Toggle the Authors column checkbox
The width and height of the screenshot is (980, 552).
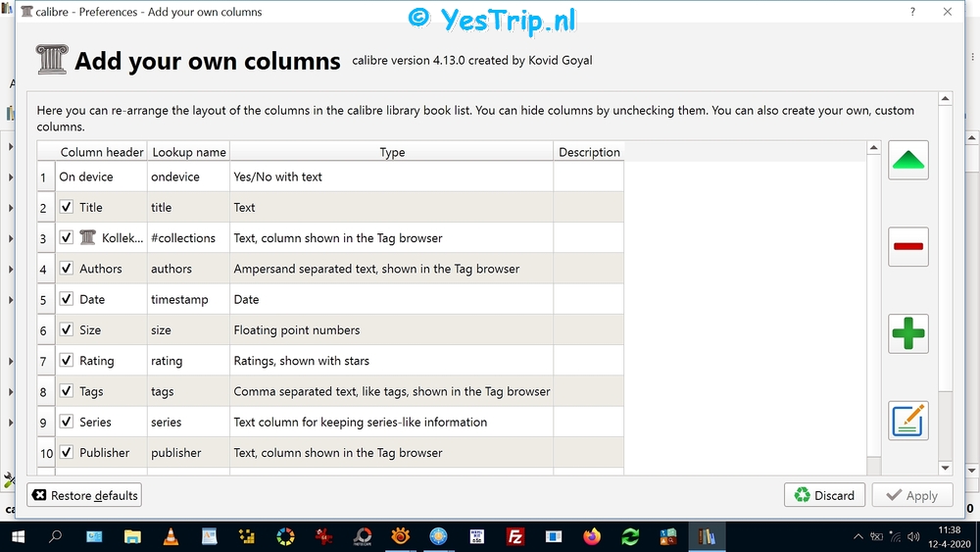tap(67, 269)
